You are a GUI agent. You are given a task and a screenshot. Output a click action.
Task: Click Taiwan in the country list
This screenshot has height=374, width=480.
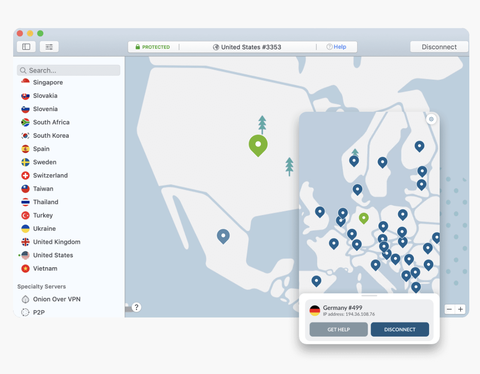43,189
